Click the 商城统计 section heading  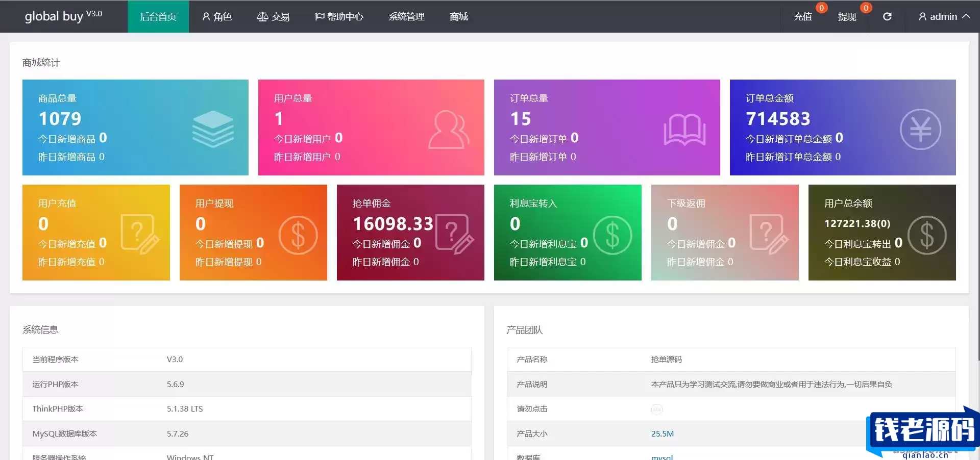pyautogui.click(x=41, y=62)
